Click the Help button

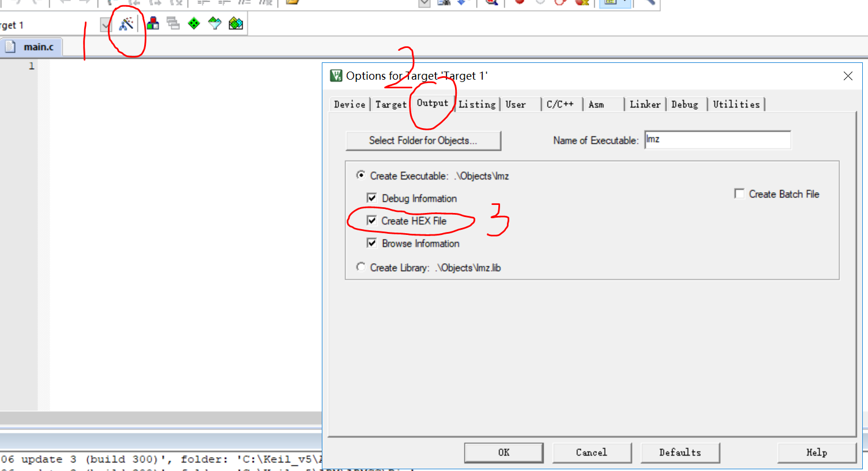tap(817, 453)
